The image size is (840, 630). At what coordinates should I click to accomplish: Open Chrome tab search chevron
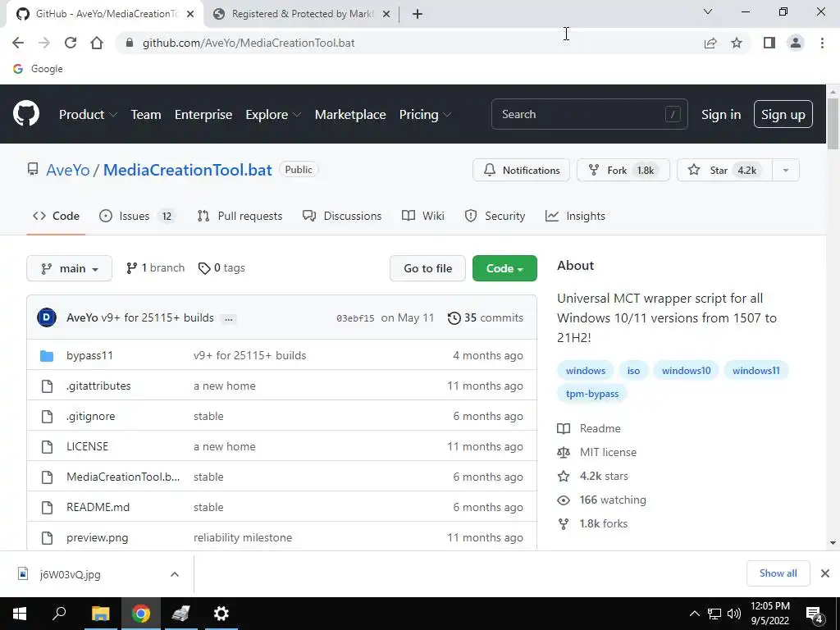pyautogui.click(x=708, y=11)
